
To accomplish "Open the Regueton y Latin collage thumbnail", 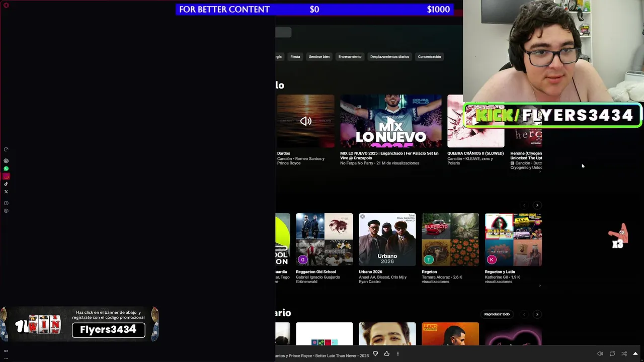I will (x=513, y=239).
